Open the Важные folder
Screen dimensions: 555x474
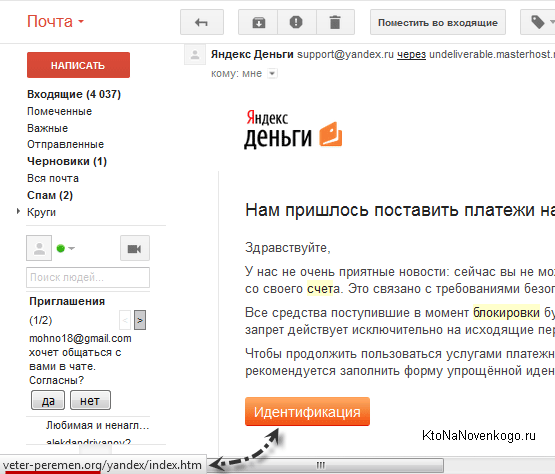[x=47, y=128]
